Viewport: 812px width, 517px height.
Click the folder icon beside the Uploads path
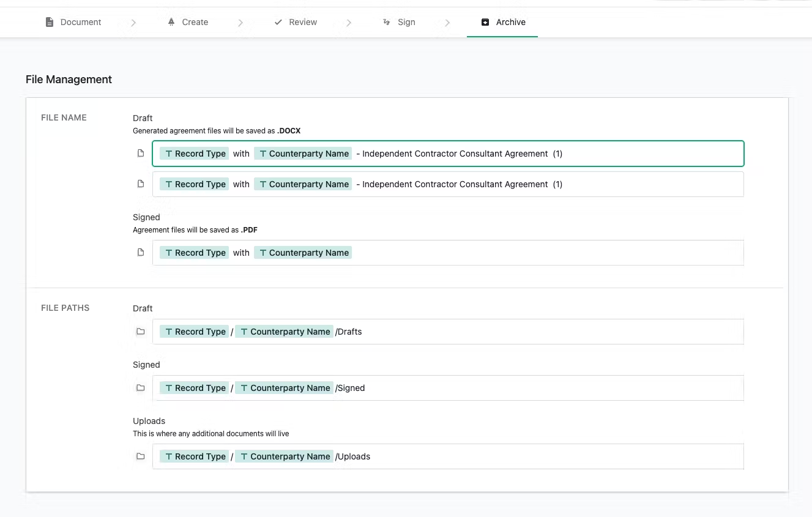(x=140, y=456)
